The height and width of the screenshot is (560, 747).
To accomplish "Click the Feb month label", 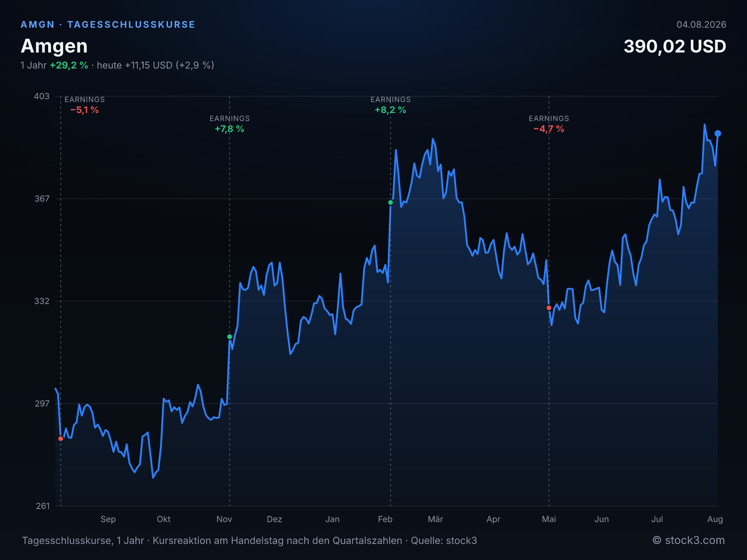I will (385, 519).
